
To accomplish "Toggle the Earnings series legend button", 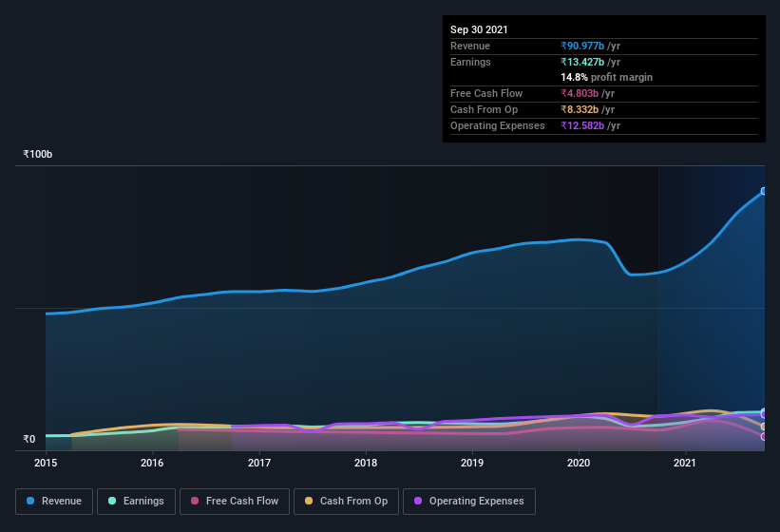I will click(x=136, y=502).
